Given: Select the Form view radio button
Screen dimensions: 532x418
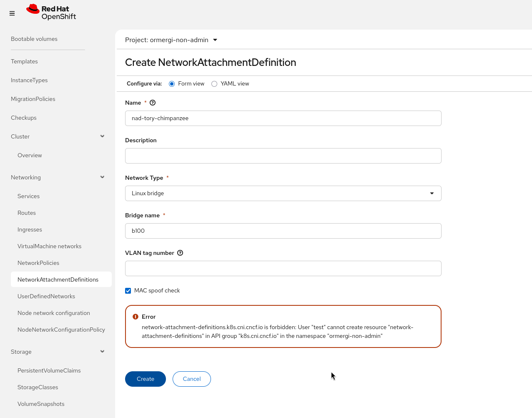Looking at the screenshot, I should click(172, 84).
